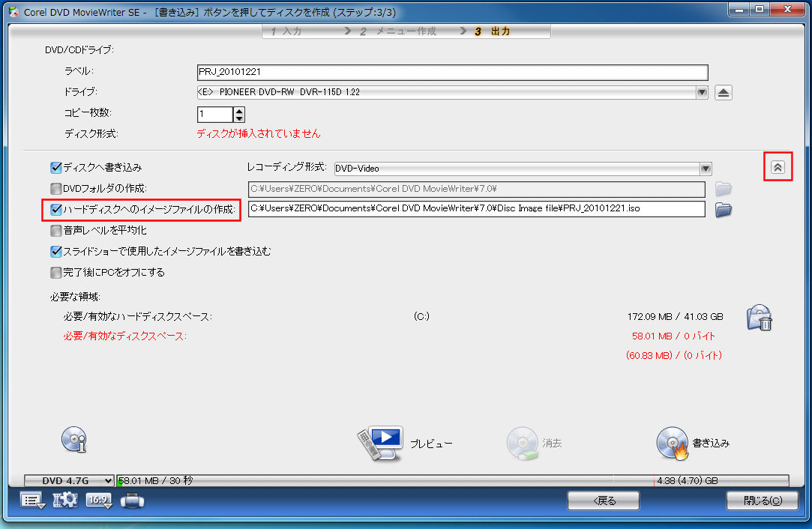812x529 pixels.
Task: Click the 4.38 (4.70) GB capacity text
Action: 688,481
